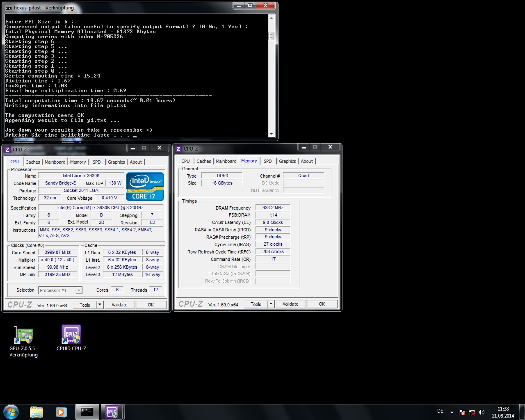This screenshot has width=525, height=420.
Task: Click the console scrollbar thumb
Action: [x=271, y=36]
